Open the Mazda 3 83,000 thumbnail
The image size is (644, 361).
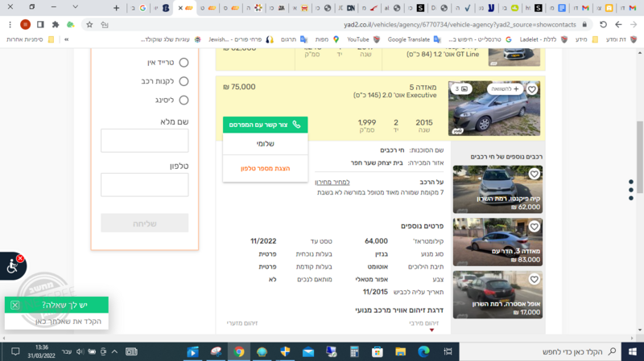click(x=497, y=242)
